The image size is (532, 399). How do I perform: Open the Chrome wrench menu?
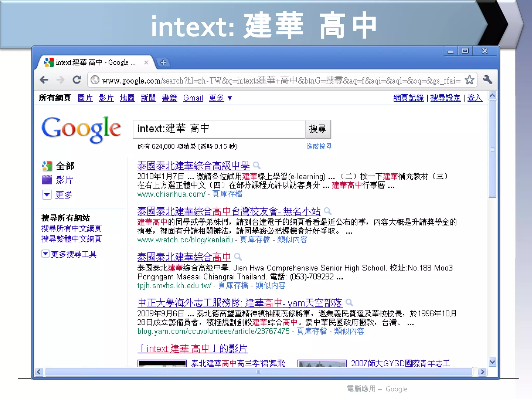tap(488, 79)
